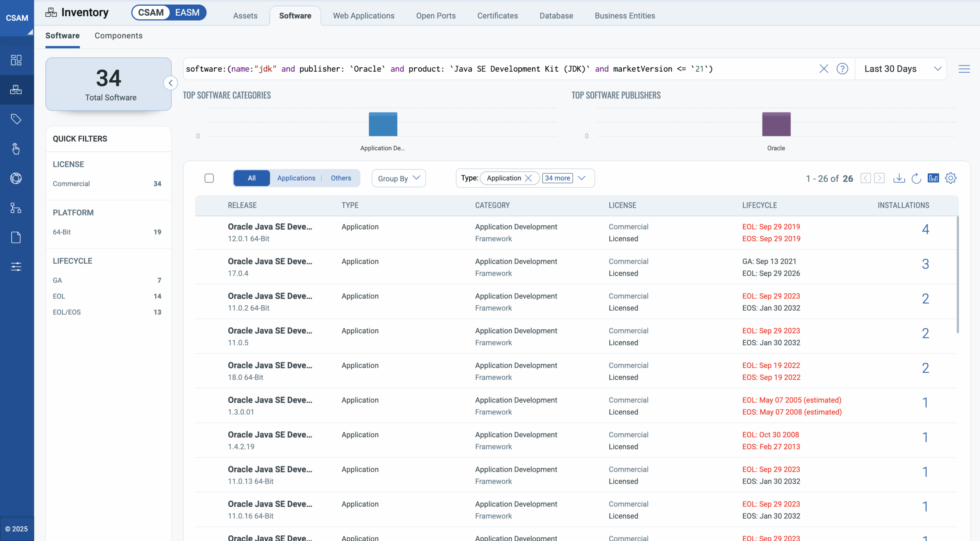Expand the Type filter dropdown chevron
The height and width of the screenshot is (541, 980).
click(x=581, y=178)
